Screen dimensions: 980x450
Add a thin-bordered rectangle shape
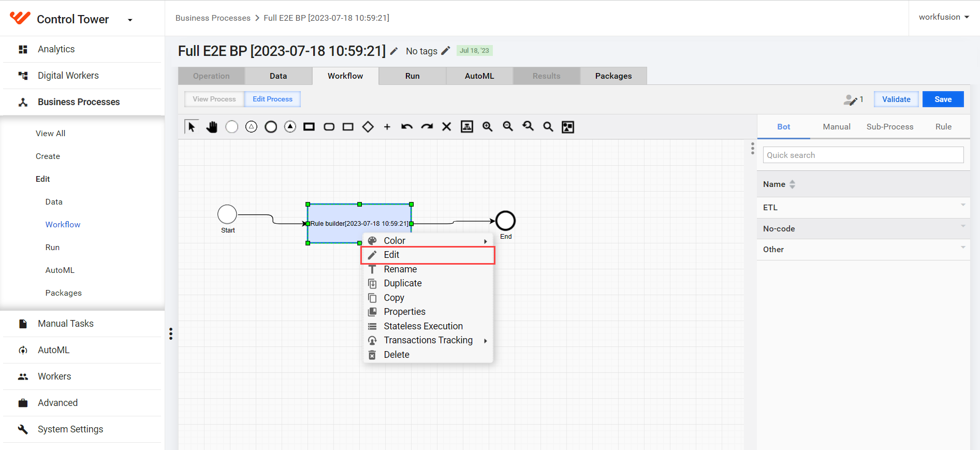pyautogui.click(x=348, y=127)
